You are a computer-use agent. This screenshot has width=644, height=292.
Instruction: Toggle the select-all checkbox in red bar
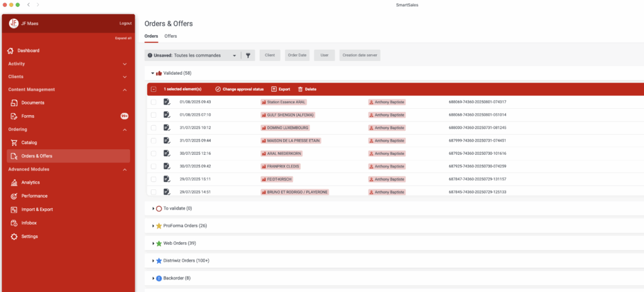click(154, 89)
